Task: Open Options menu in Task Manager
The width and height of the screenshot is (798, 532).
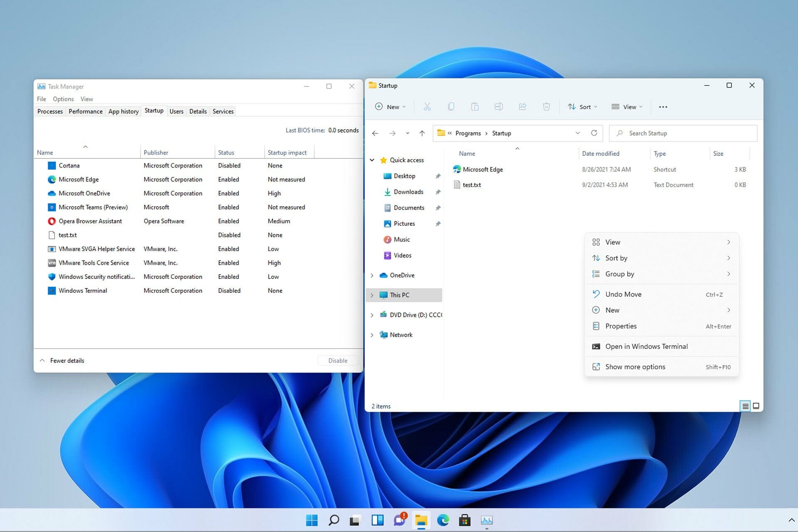Action: click(x=63, y=99)
